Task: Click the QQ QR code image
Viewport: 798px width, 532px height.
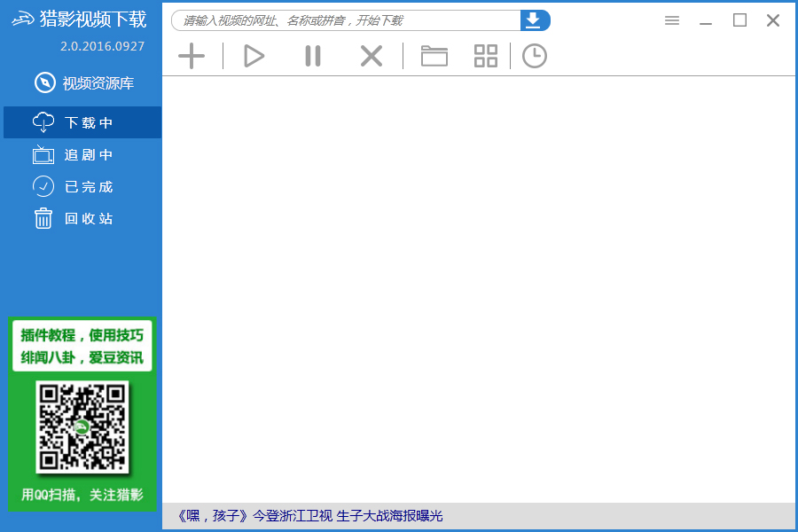Action: click(82, 428)
